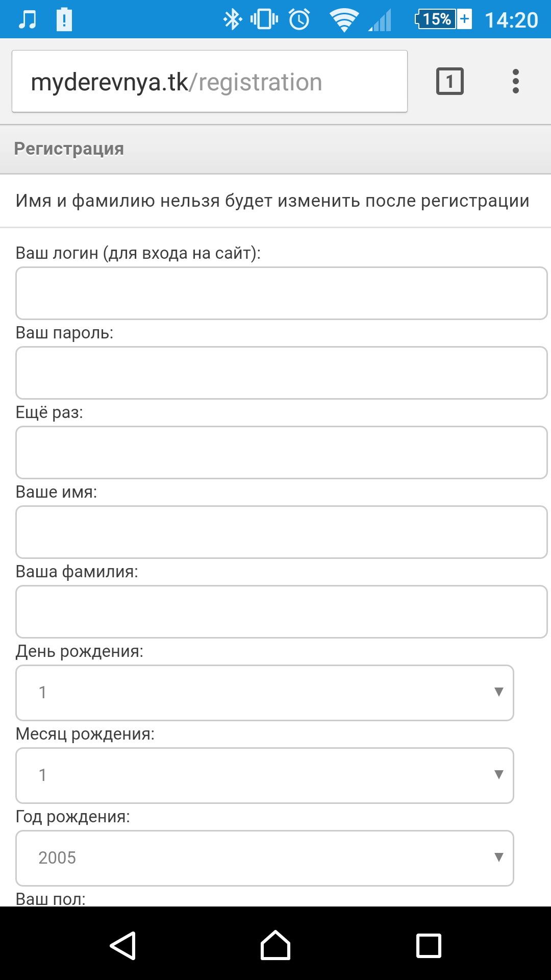Tap the Android recent apps button
Image resolution: width=551 pixels, height=980 pixels.
(429, 946)
